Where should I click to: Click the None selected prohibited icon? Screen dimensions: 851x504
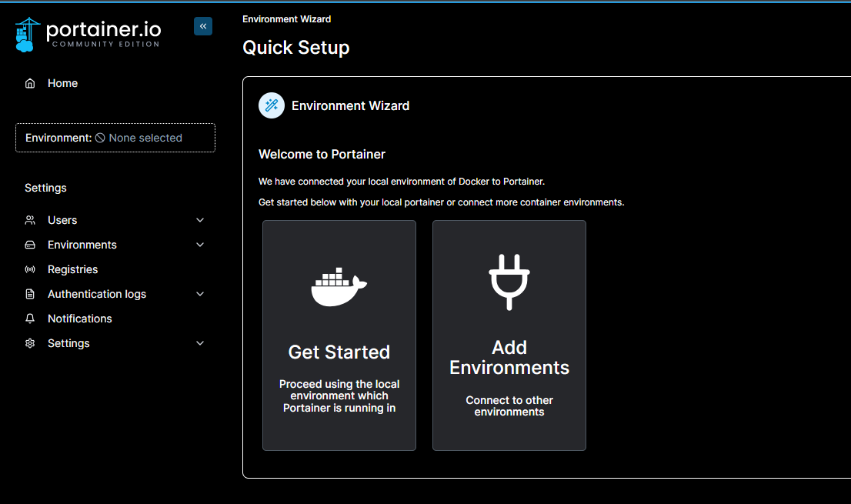pyautogui.click(x=100, y=138)
